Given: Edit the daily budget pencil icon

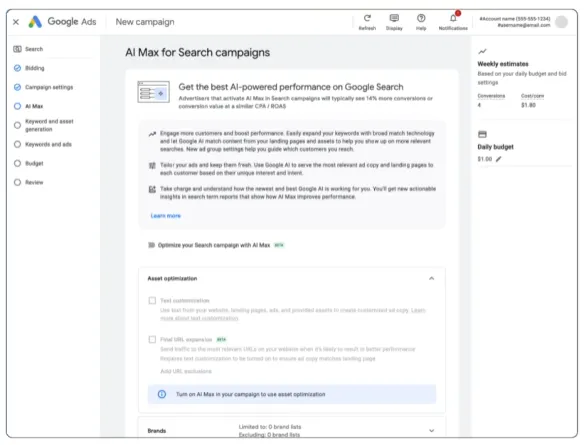Looking at the screenshot, I should click(498, 159).
